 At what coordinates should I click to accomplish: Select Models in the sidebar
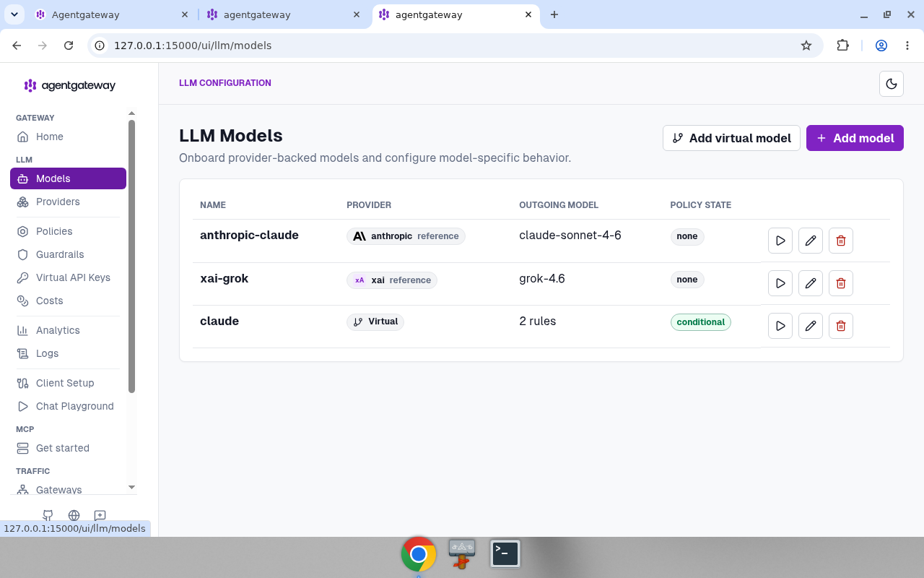(x=68, y=178)
